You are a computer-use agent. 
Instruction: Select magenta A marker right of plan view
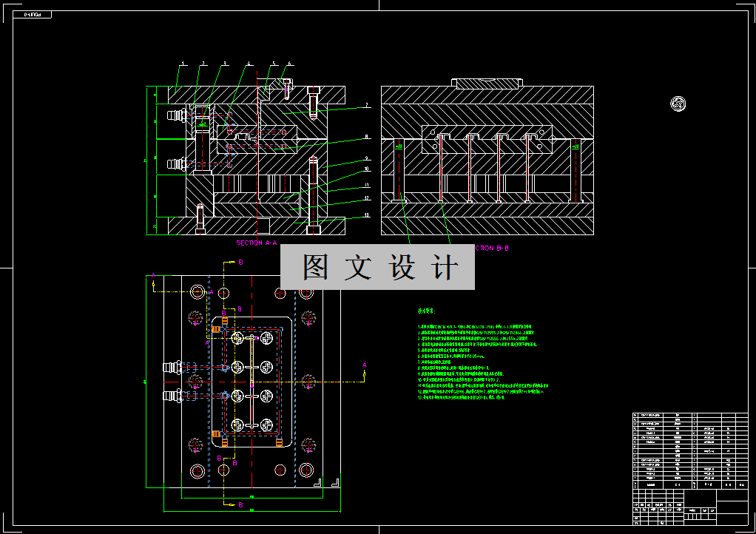(x=364, y=365)
